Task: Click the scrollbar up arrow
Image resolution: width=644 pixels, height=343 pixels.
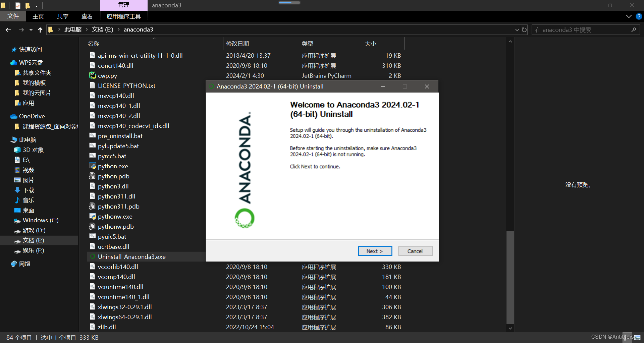Action: pyautogui.click(x=510, y=42)
